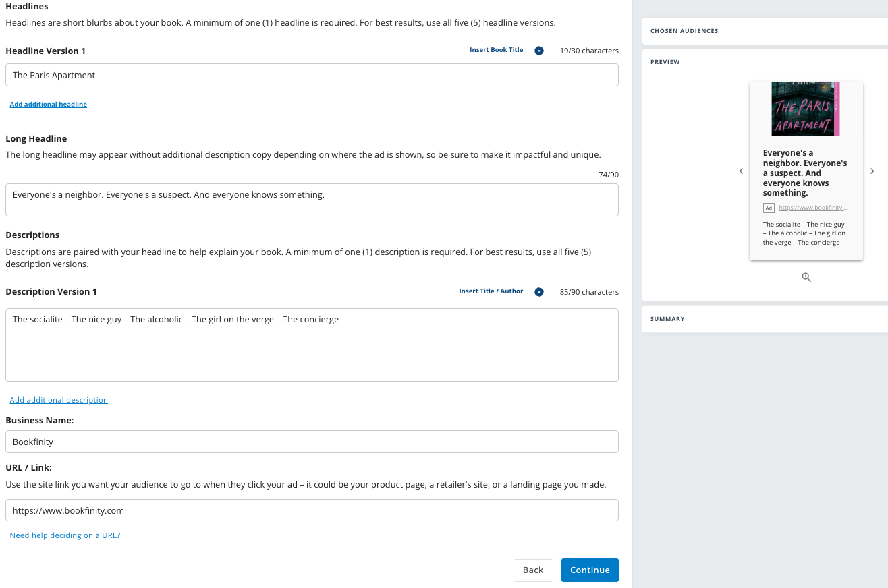This screenshot has height=588, width=888.
Task: Click the Description Version 1 label
Action: point(51,291)
